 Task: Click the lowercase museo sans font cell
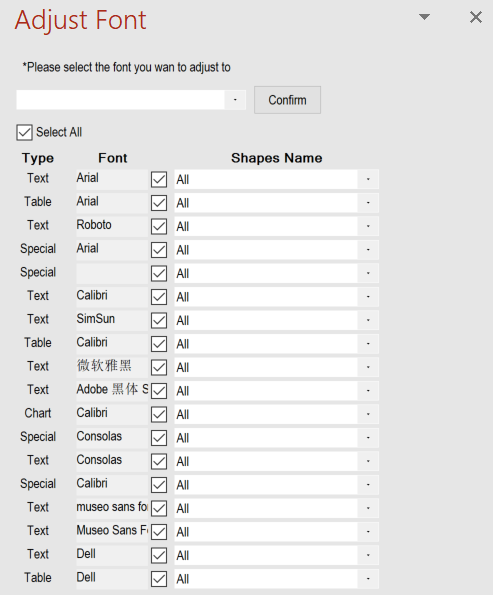pyautogui.click(x=112, y=508)
